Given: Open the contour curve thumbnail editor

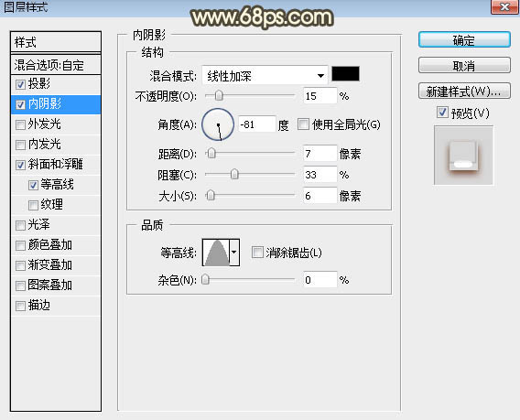Looking at the screenshot, I should [x=216, y=253].
